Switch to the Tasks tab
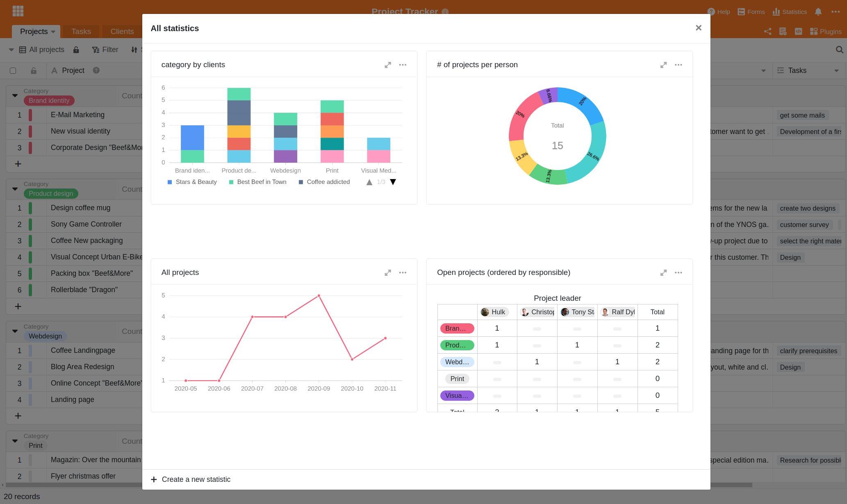 (81, 32)
